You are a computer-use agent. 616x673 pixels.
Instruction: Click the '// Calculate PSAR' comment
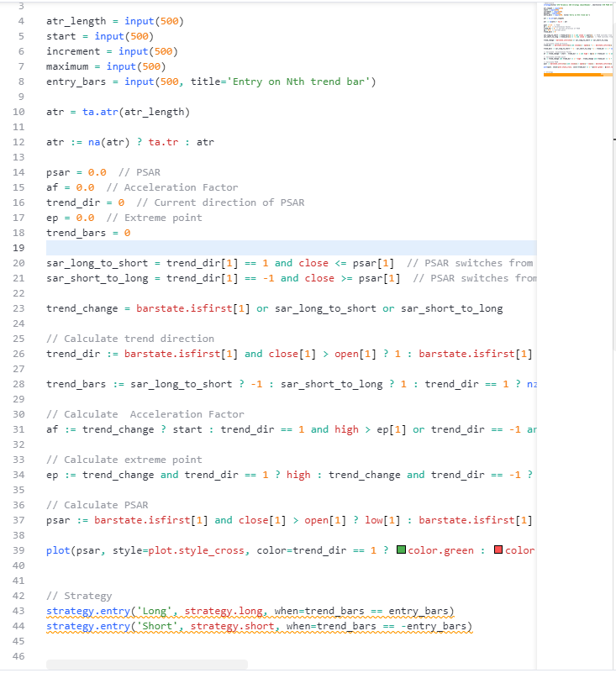(97, 505)
